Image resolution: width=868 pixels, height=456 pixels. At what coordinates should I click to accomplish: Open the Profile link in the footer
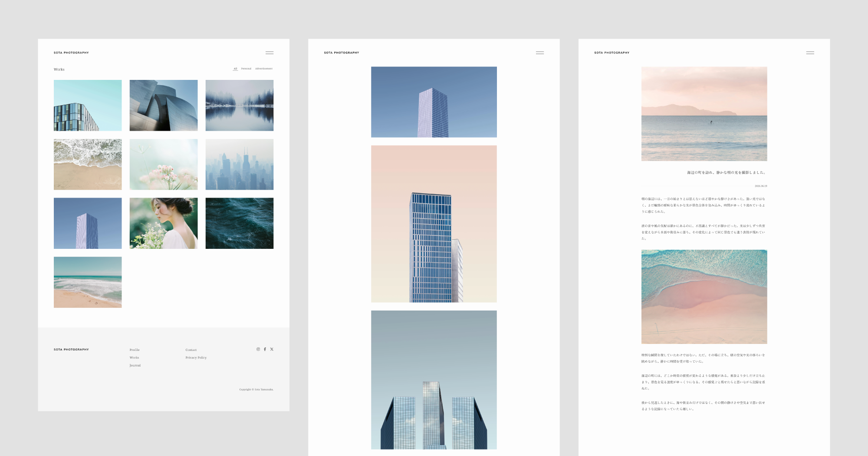click(x=135, y=350)
